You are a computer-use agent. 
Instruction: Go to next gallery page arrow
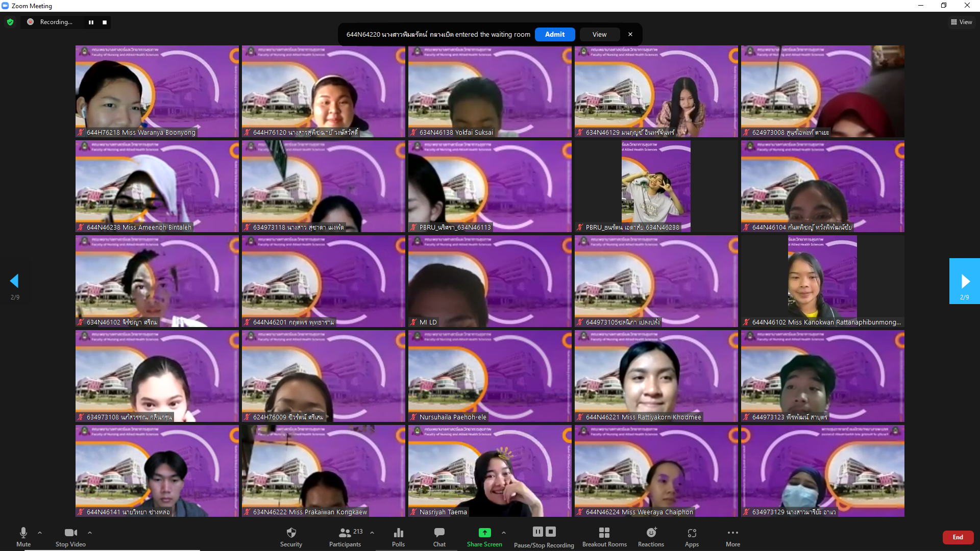point(964,281)
